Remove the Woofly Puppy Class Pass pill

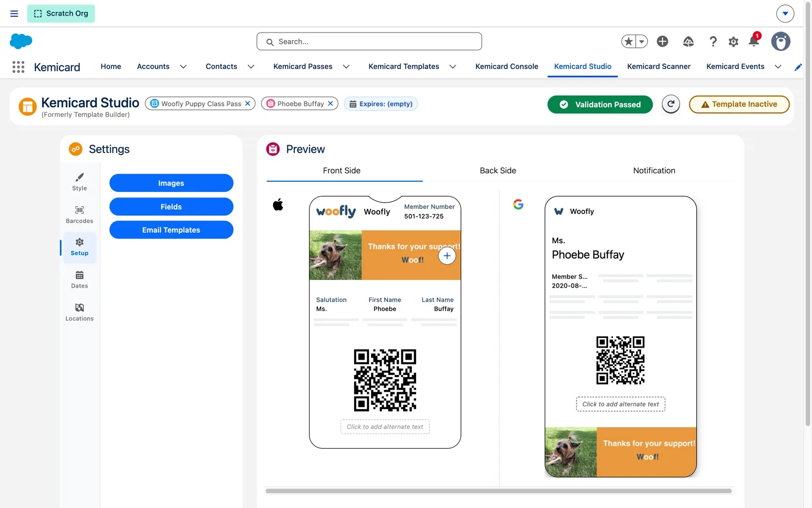coord(248,104)
